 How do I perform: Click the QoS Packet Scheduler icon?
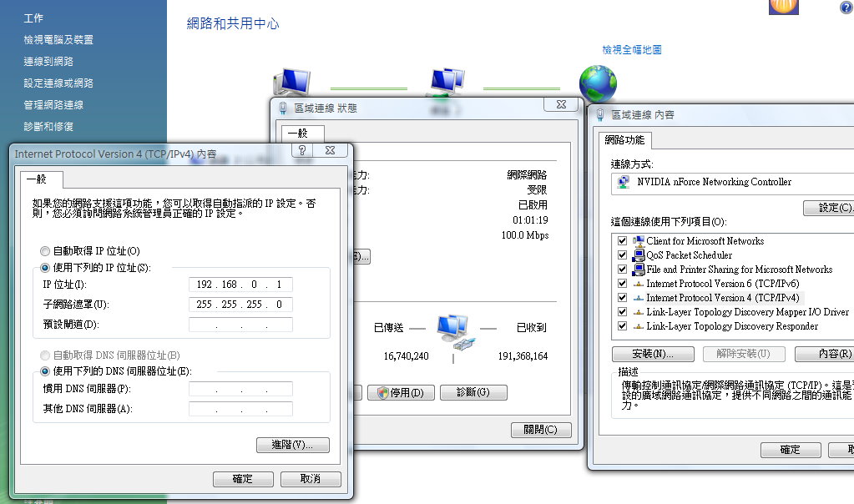coord(639,255)
